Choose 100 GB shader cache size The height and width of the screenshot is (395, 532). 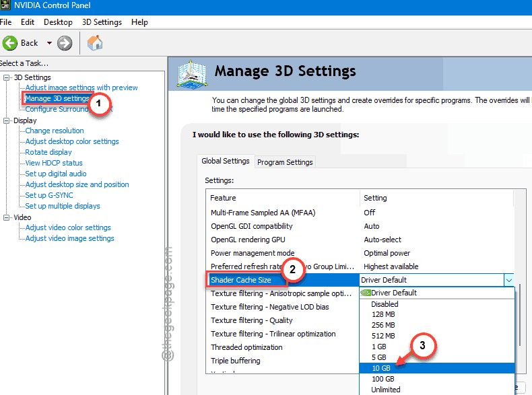(x=437, y=379)
